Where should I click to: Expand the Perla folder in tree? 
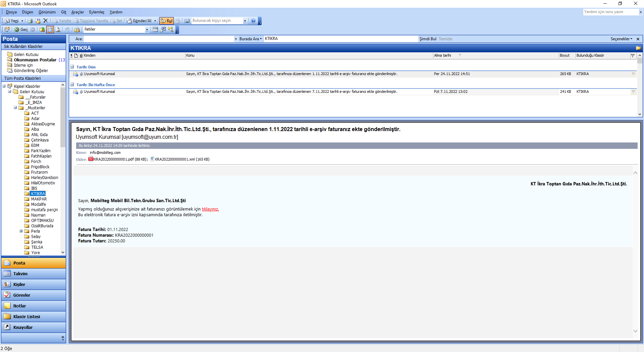pyautogui.click(x=21, y=231)
